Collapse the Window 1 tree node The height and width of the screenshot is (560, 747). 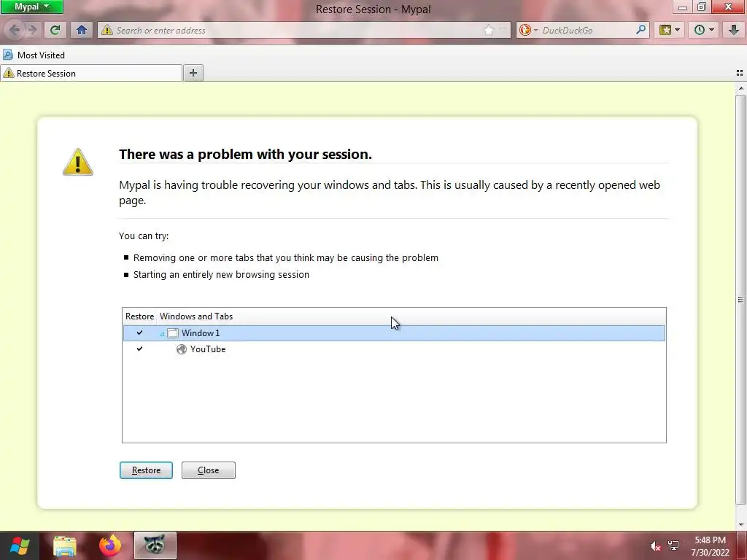coord(162,334)
